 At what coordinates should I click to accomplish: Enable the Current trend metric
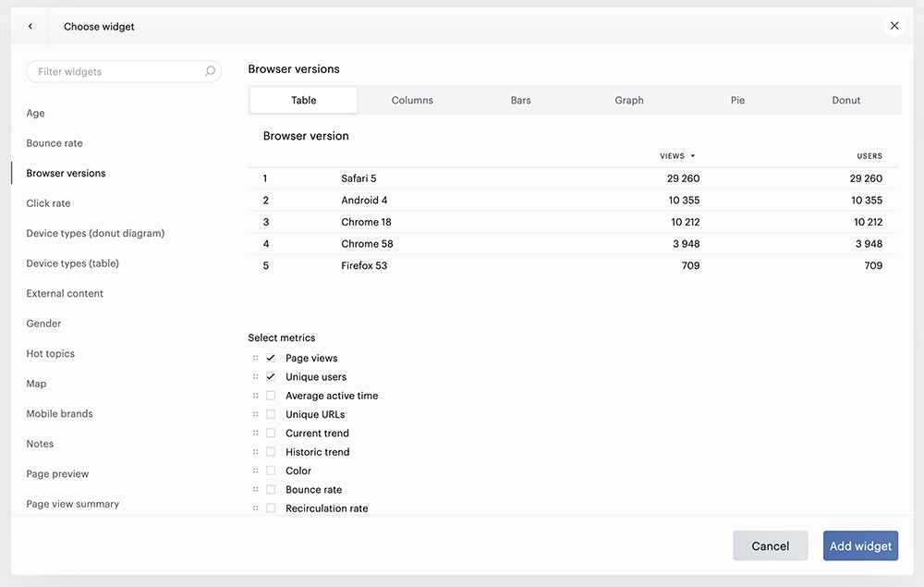pyautogui.click(x=271, y=434)
